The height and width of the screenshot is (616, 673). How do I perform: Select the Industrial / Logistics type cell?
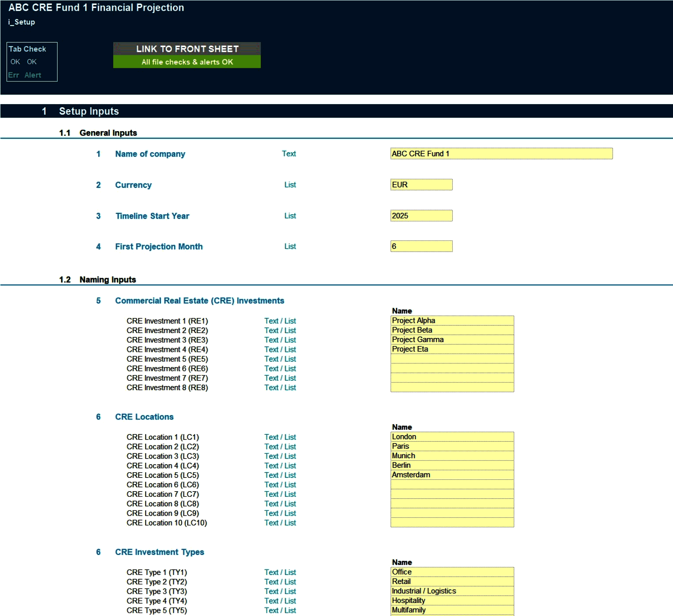[x=452, y=591]
